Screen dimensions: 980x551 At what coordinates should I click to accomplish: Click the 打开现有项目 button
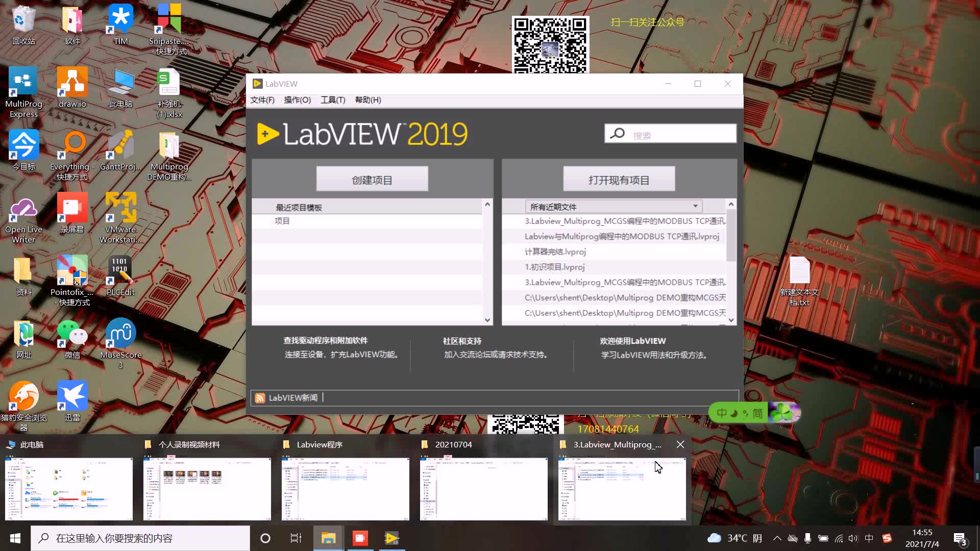(619, 180)
